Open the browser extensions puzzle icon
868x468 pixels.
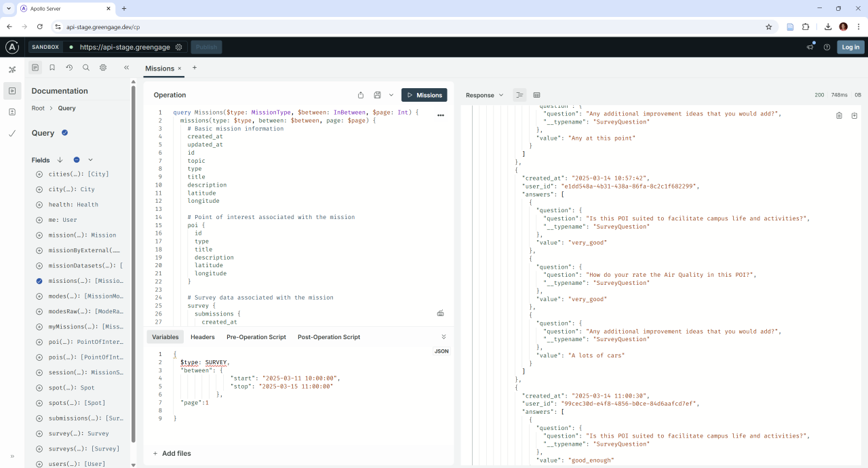[806, 26]
